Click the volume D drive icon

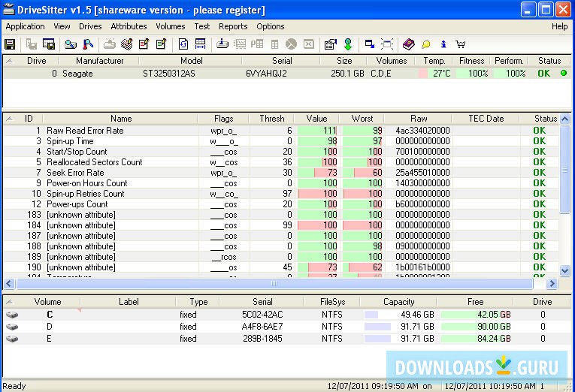(x=12, y=327)
